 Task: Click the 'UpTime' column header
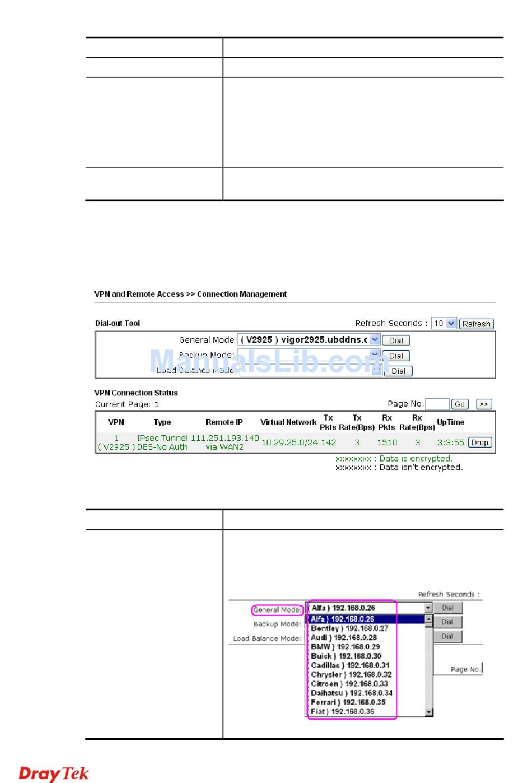click(x=451, y=422)
